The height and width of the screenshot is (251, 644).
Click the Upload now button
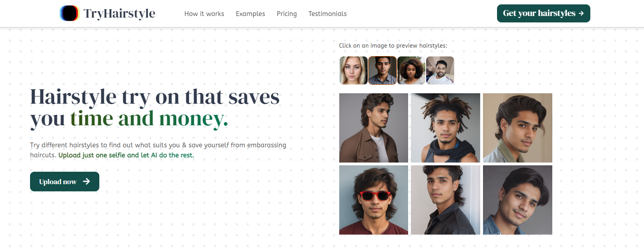coord(64,181)
